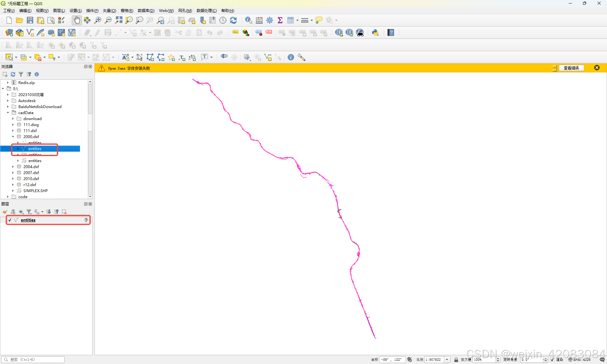Image resolution: width=607 pixels, height=364 pixels.
Task: Click the 查看错误 button in warning bar
Action: coord(571,68)
